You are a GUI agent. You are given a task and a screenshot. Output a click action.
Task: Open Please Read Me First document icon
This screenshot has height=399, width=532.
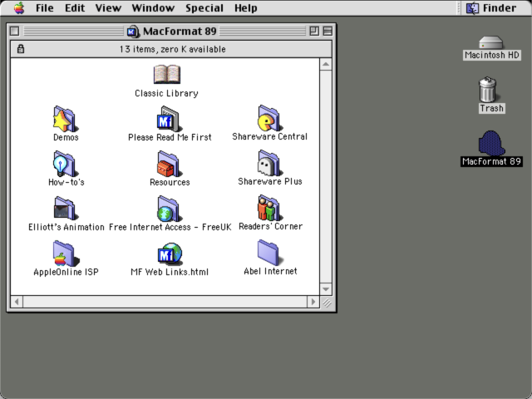coord(169,119)
